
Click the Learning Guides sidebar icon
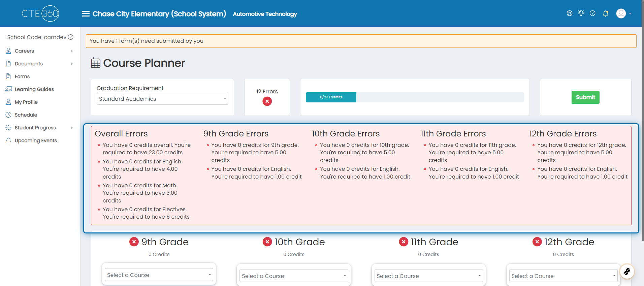pos(8,89)
